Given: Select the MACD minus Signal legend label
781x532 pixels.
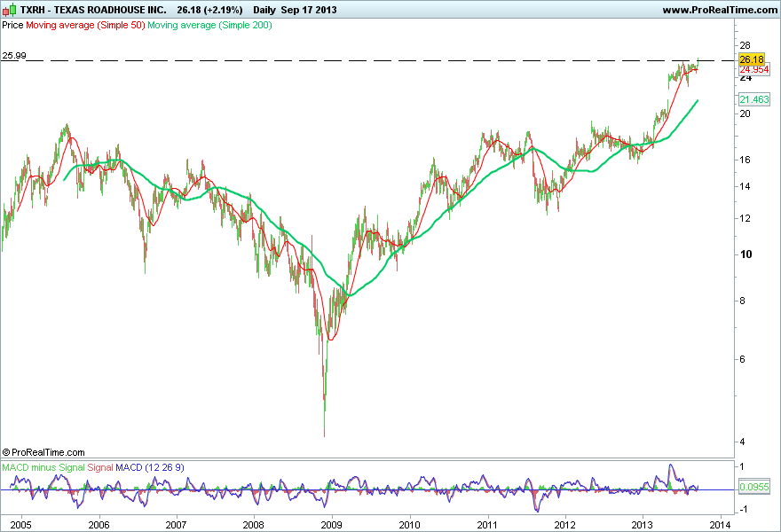Looking at the screenshot, I should pos(43,467).
